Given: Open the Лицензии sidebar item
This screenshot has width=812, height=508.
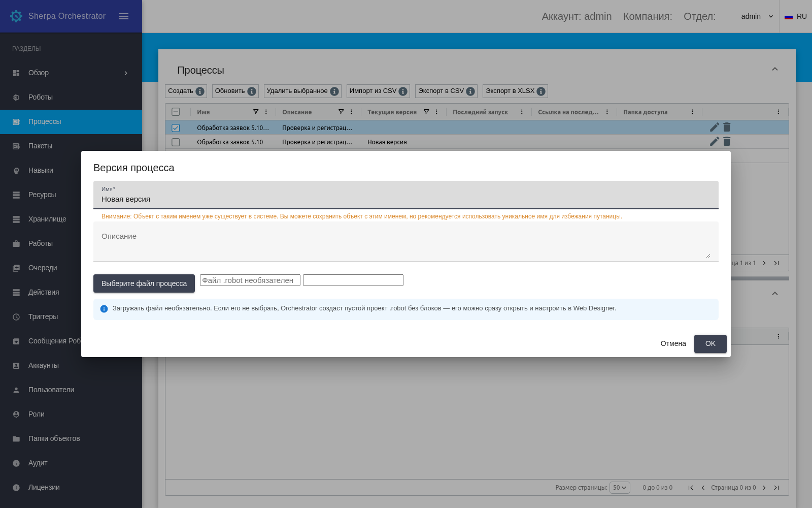Looking at the screenshot, I should 71,487.
